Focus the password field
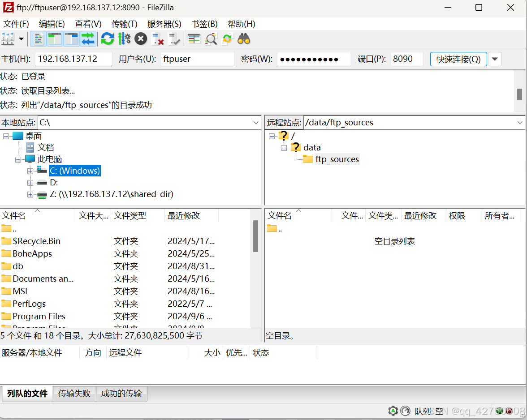Image resolution: width=527 pixels, height=420 pixels. click(314, 59)
